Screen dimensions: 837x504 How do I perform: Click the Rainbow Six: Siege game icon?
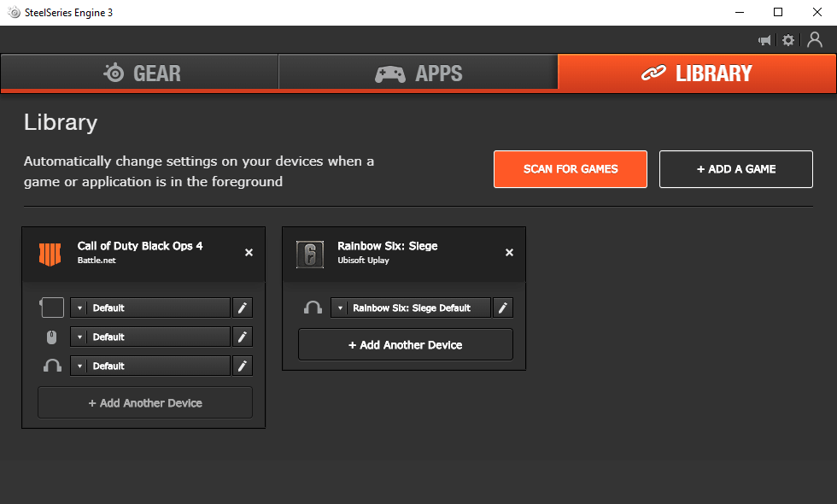click(x=310, y=255)
